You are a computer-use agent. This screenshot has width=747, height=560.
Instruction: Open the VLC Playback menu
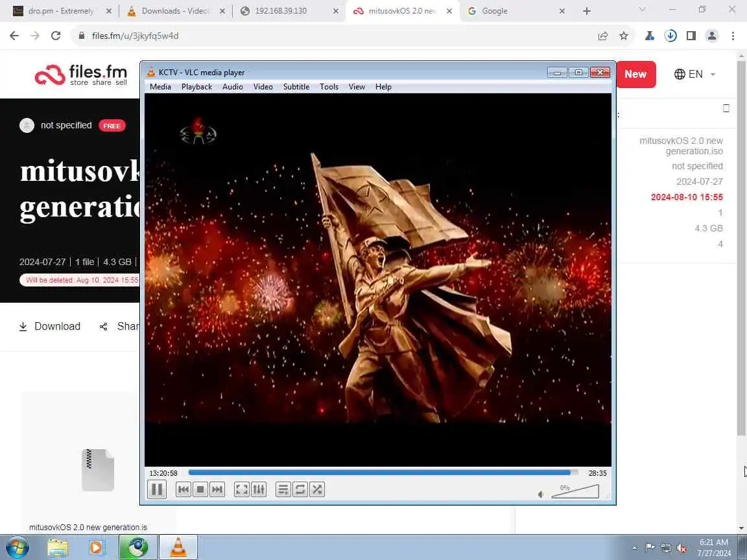(x=196, y=87)
